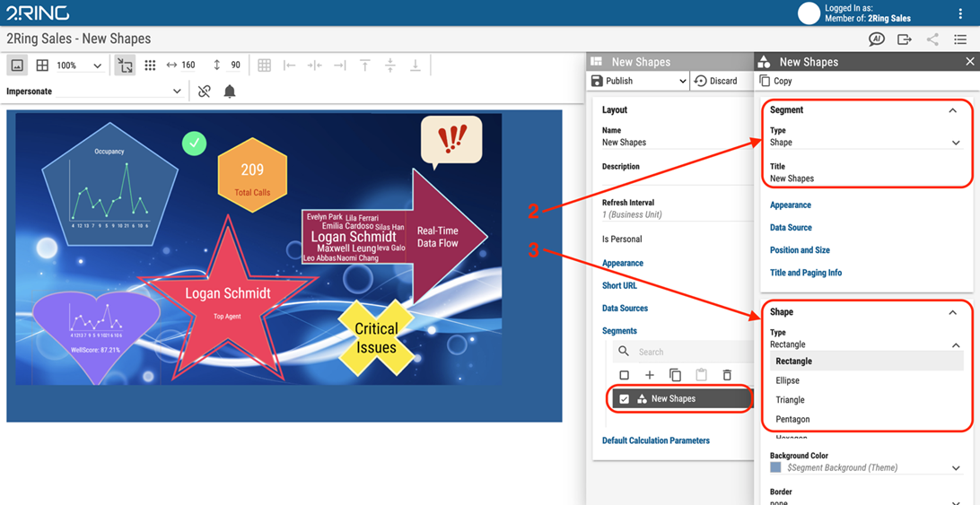Click the layout Name field
Screen dimensions: 980x505
pyautogui.click(x=678, y=143)
